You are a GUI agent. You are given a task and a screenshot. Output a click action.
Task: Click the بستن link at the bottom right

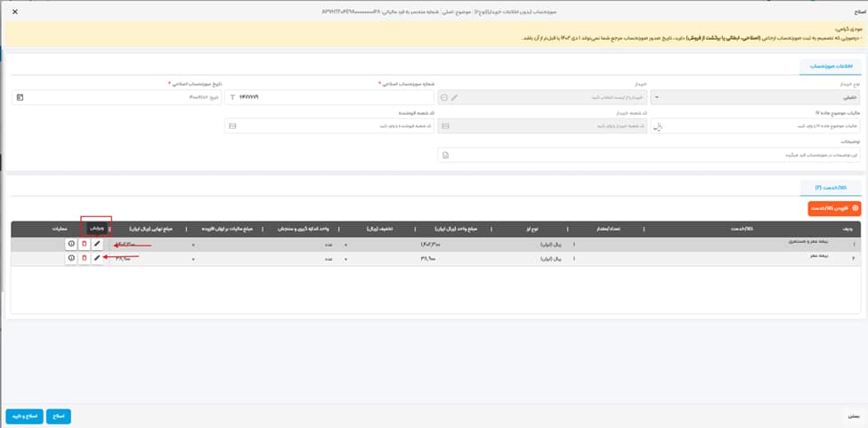point(849,416)
